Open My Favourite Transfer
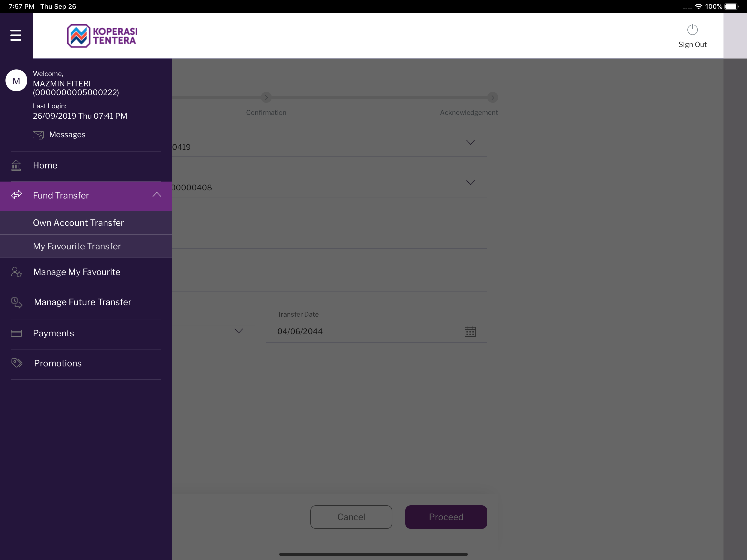The width and height of the screenshot is (747, 560). coord(86,246)
